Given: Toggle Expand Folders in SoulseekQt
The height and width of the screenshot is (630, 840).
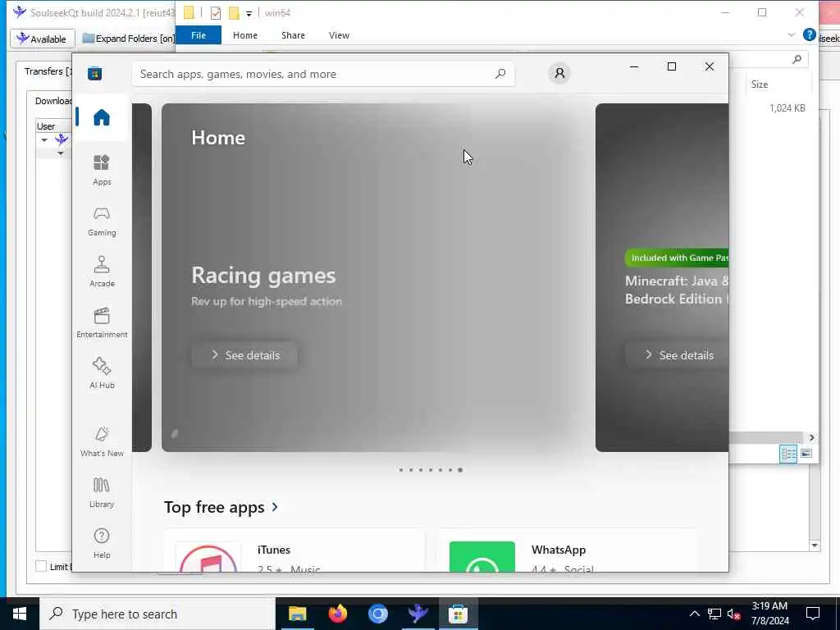Looking at the screenshot, I should pos(129,39).
